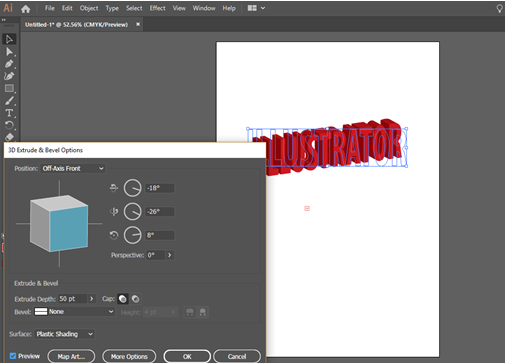Switch to the Untitled-1 document tab
This screenshot has width=505, height=363.
click(76, 25)
